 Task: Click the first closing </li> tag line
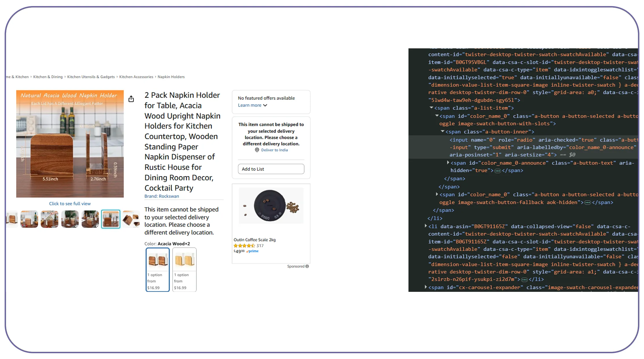coord(435,218)
